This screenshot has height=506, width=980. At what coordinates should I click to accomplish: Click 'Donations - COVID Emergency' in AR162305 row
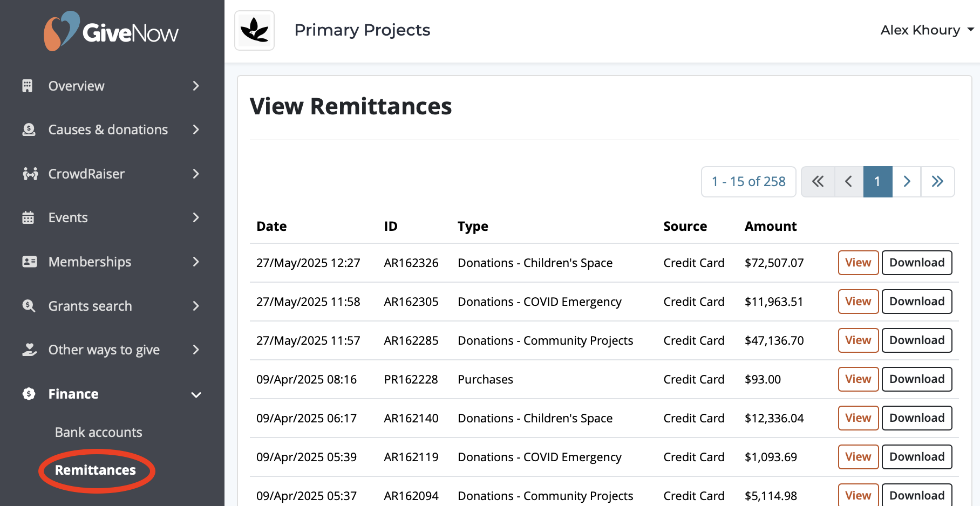540,302
